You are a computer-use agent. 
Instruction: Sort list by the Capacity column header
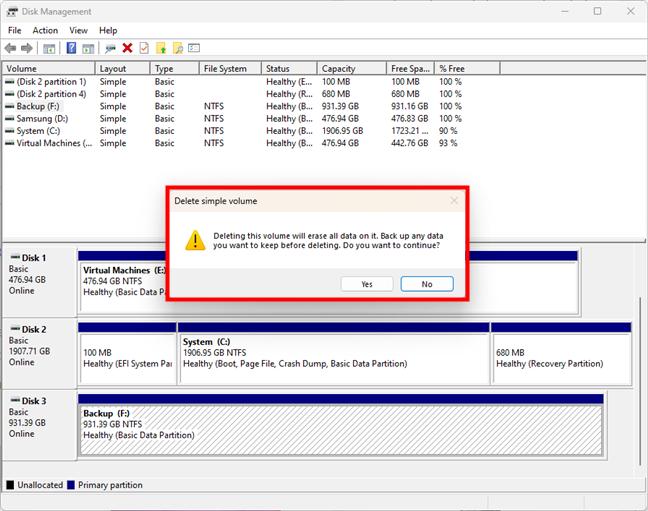[338, 69]
